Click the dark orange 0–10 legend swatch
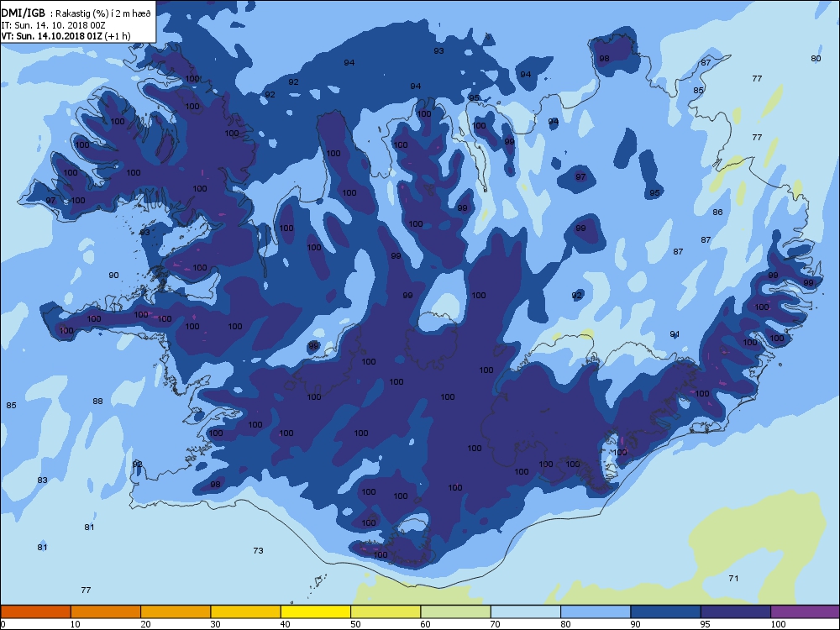This screenshot has height=630, width=840. click(x=35, y=612)
